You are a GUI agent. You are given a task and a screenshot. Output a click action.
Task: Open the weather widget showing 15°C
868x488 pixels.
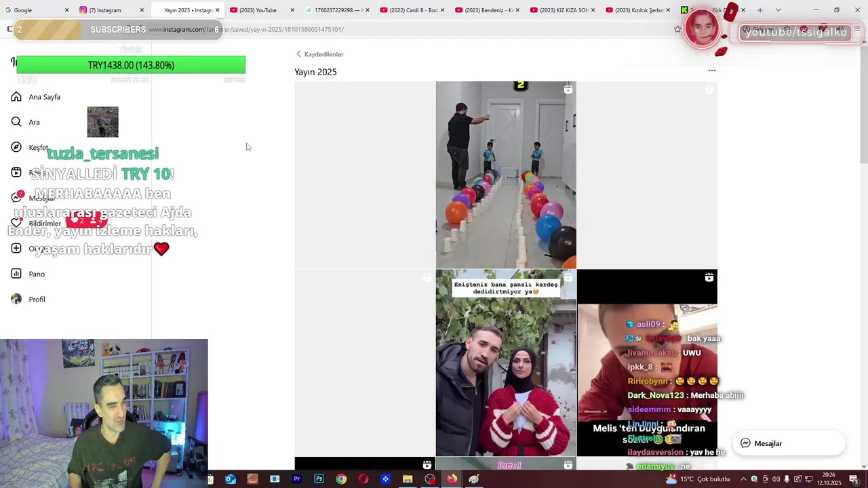(698, 479)
